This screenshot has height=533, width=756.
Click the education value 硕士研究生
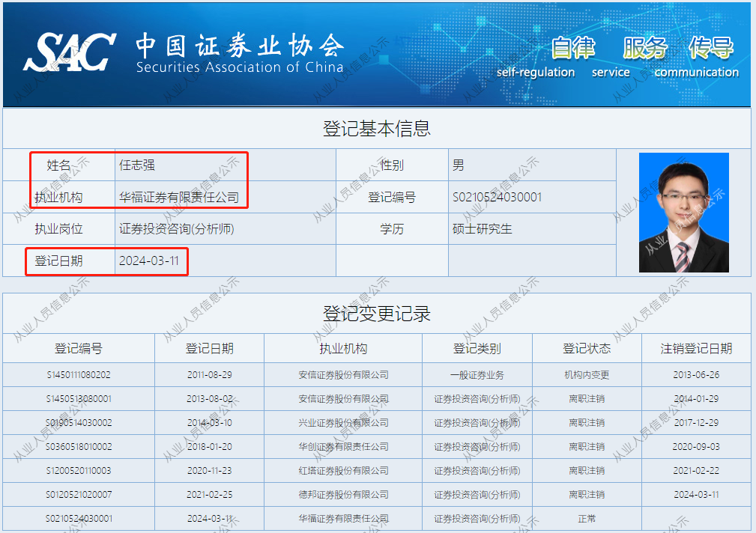[482, 229]
